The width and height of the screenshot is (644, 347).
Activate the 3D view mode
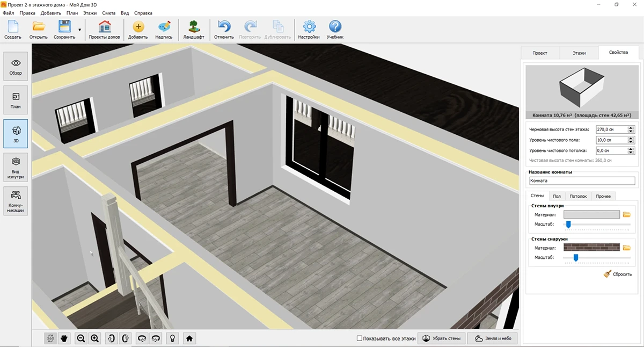[x=16, y=134]
